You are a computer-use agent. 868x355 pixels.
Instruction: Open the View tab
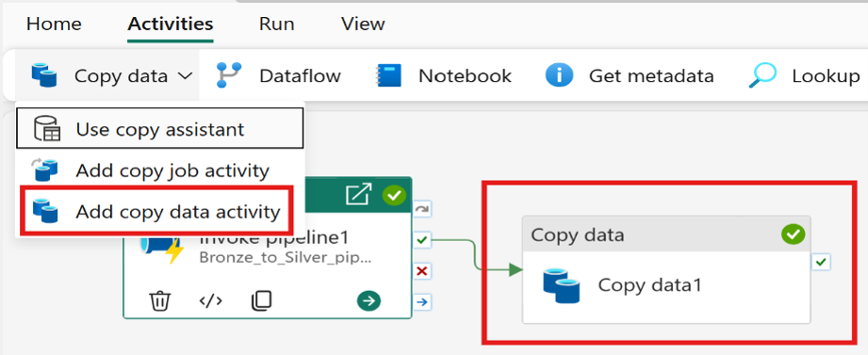click(363, 24)
